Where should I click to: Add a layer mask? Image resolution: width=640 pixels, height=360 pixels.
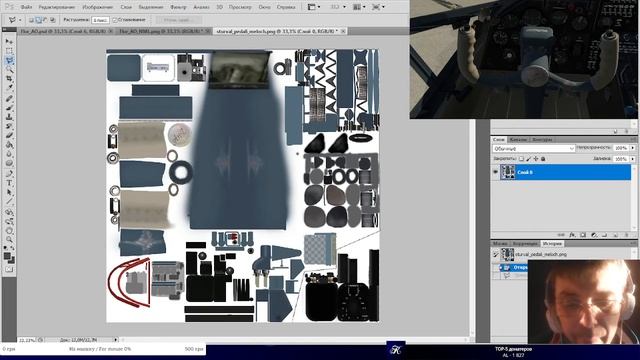[x=583, y=235]
